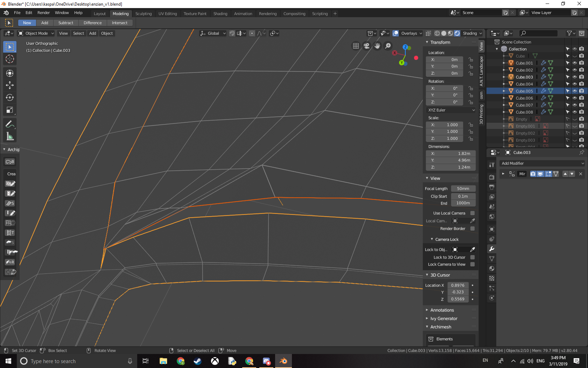Image resolution: width=588 pixels, height=368 pixels.
Task: Choose the Rotate tool
Action: (10, 97)
